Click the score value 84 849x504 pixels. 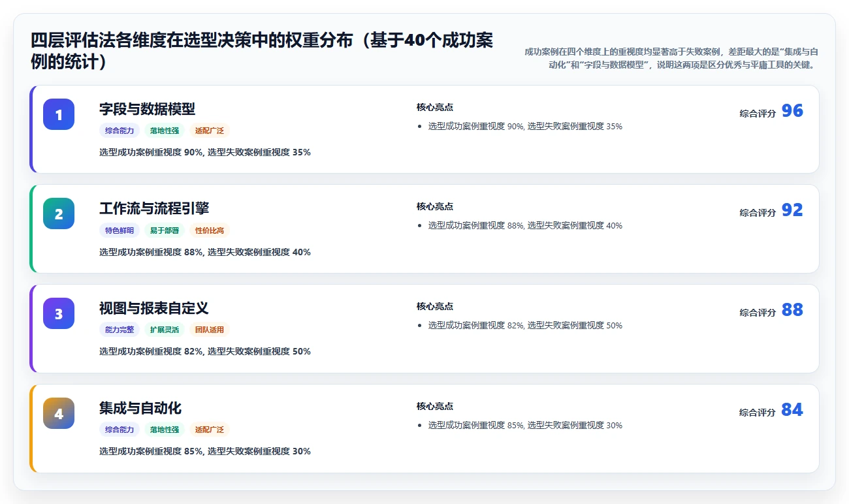pyautogui.click(x=792, y=410)
